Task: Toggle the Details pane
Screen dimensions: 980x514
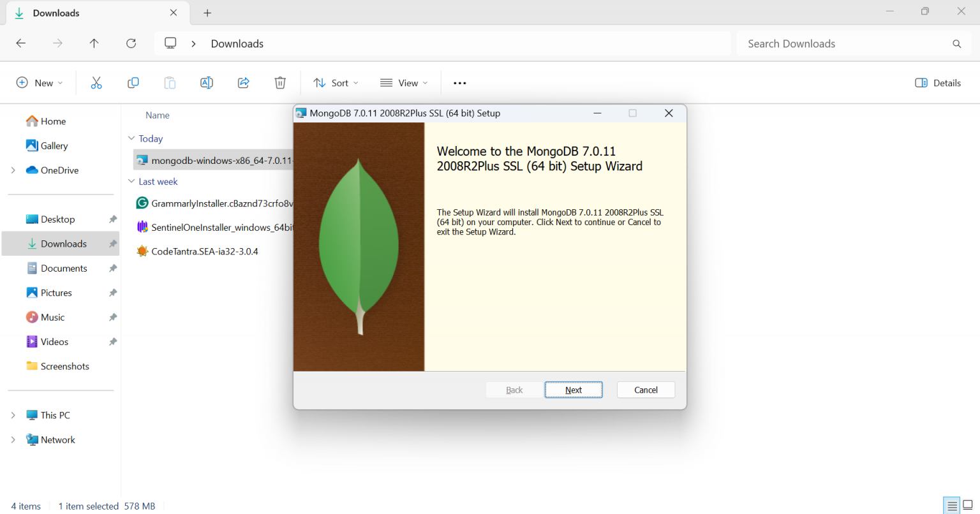Action: [937, 82]
